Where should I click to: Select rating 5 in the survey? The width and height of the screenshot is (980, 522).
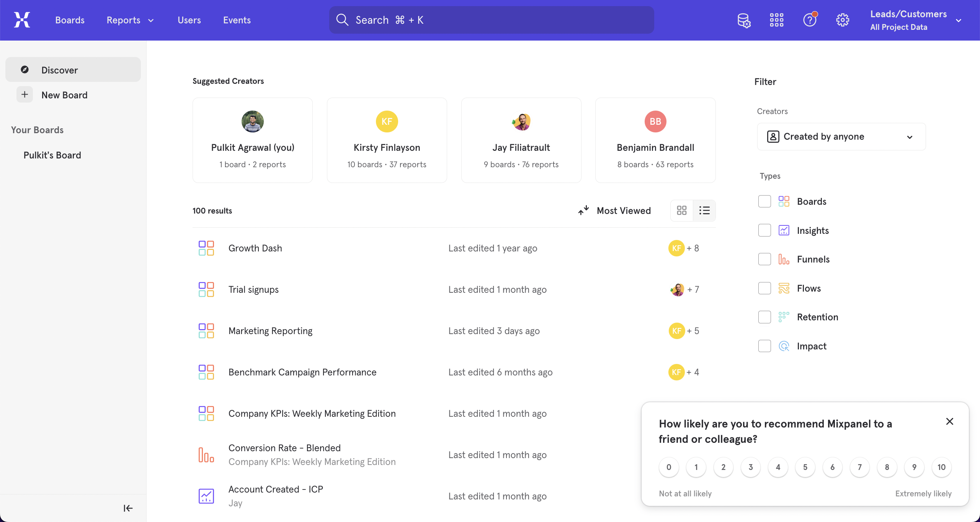(805, 467)
